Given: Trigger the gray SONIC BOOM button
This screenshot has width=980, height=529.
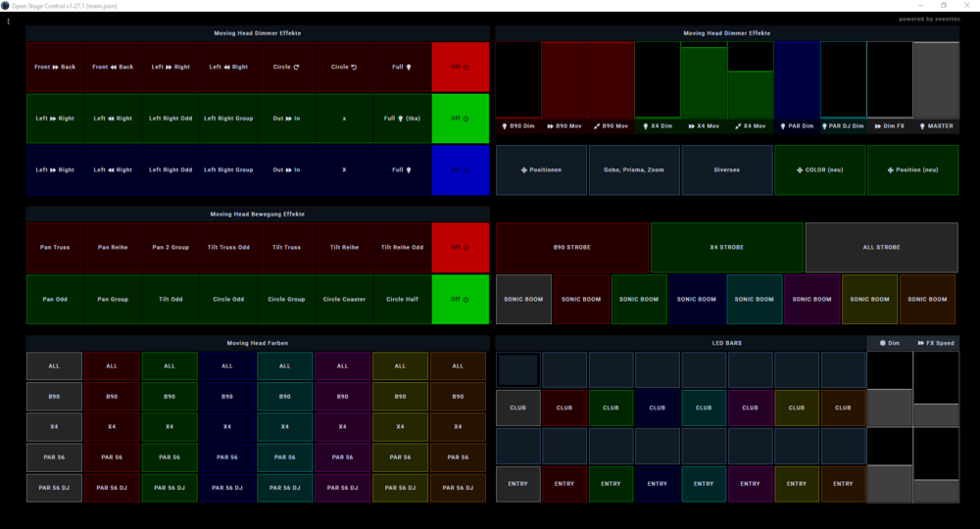Looking at the screenshot, I should click(x=523, y=299).
